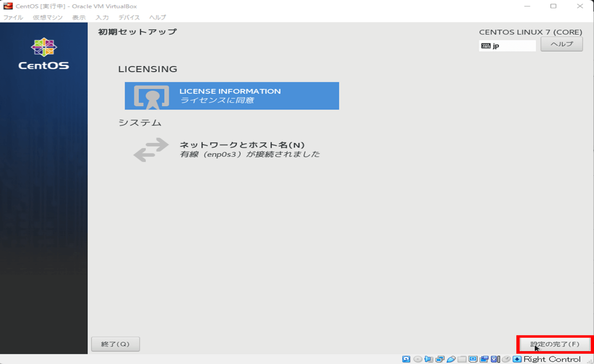The image size is (594, 364).
Task: Click the ヘルプ button below CENTOS LINUX 7
Action: (562, 44)
